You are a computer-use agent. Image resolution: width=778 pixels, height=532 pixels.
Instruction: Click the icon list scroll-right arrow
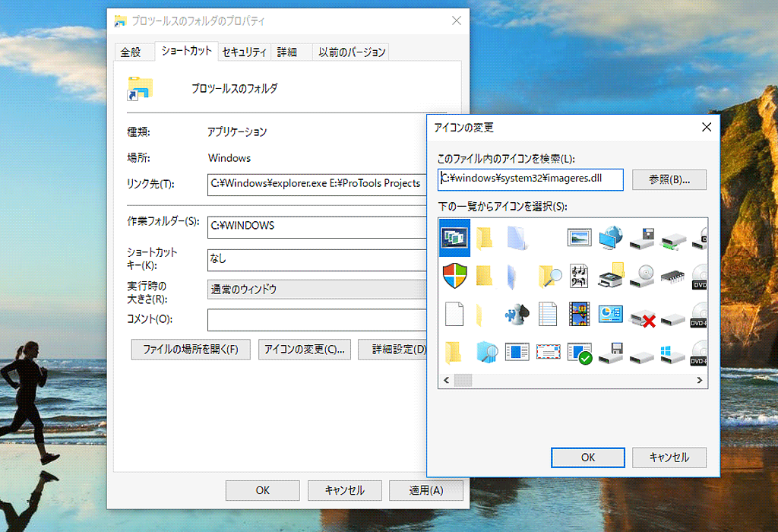700,380
